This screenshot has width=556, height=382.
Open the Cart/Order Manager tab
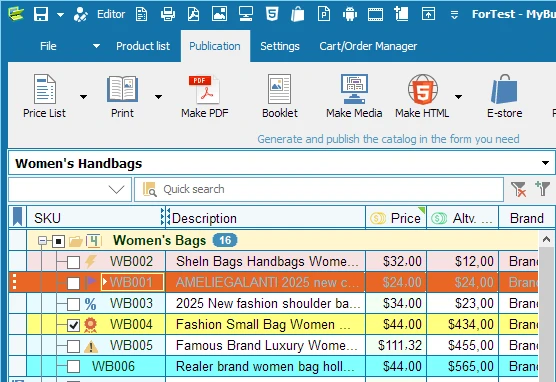click(x=368, y=46)
